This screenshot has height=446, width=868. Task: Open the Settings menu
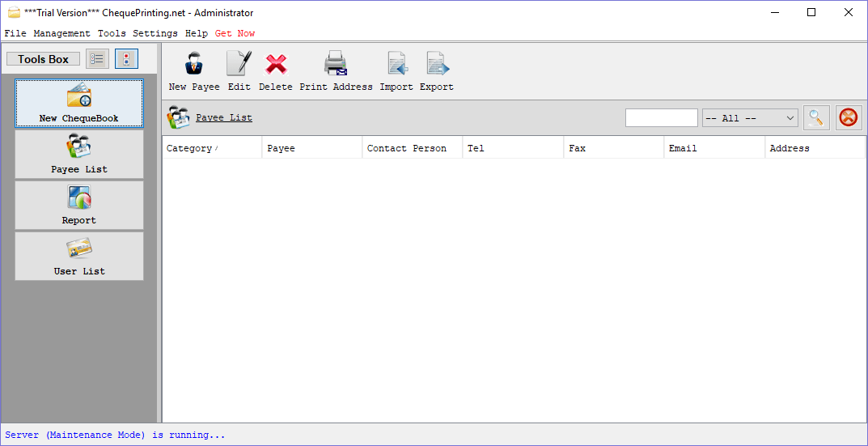[x=155, y=33]
